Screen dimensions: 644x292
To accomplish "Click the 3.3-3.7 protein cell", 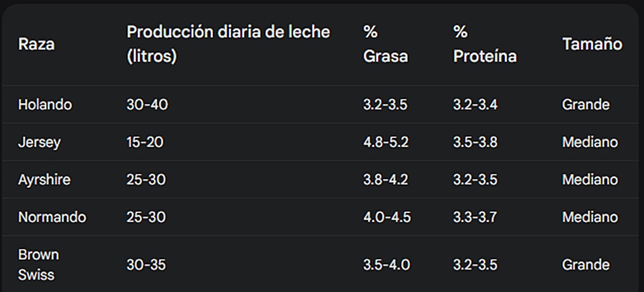I will click(475, 216).
